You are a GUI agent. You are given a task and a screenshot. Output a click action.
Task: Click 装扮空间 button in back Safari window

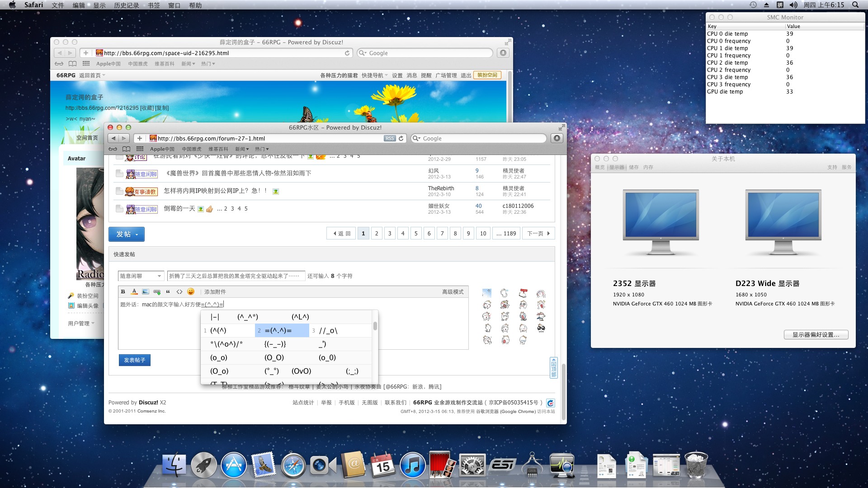pyautogui.click(x=487, y=75)
